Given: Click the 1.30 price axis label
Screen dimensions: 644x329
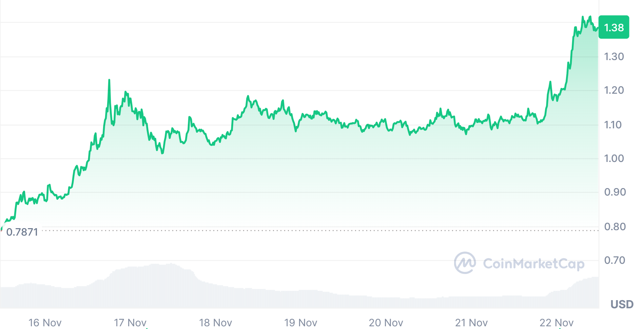Looking at the screenshot, I should 614,56.
